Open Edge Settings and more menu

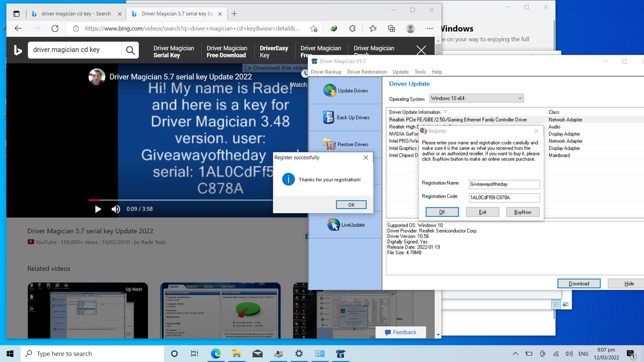pyautogui.click(x=430, y=29)
